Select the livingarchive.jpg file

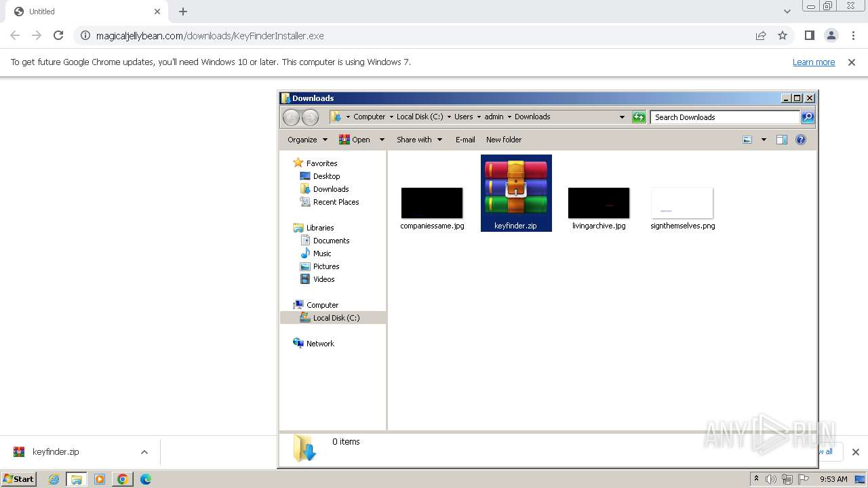[x=599, y=209]
